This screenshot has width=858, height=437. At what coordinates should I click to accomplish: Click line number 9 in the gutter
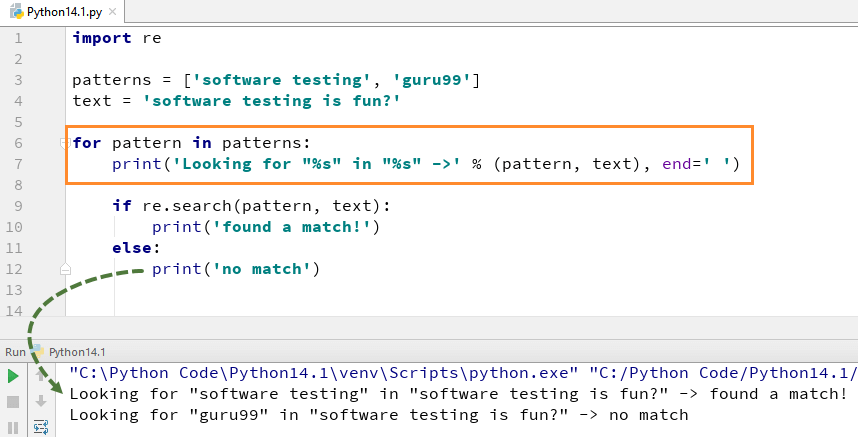[18, 206]
